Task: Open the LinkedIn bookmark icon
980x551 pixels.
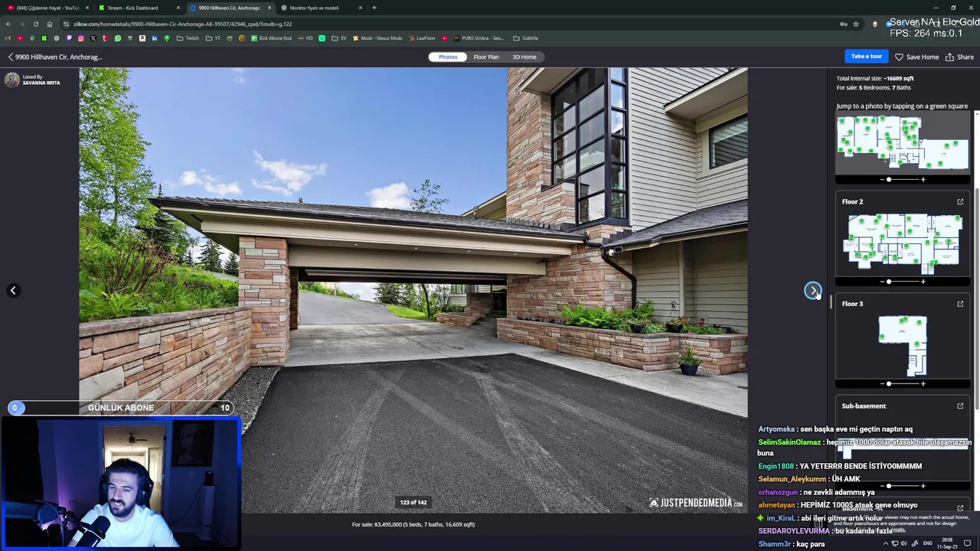Action: click(154, 38)
